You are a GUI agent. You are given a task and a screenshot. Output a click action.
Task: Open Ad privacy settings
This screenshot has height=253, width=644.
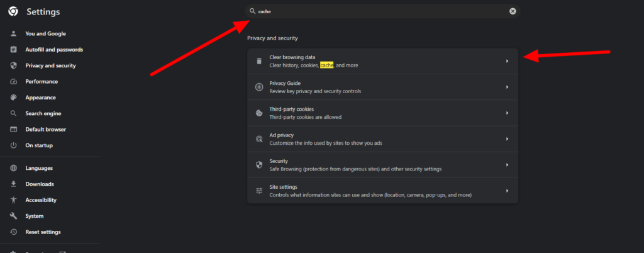click(383, 139)
